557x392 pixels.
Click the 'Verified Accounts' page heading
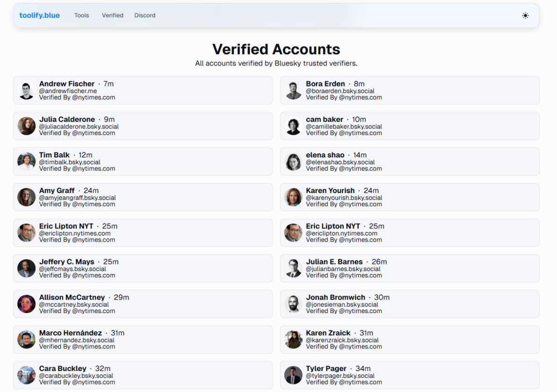[276, 50]
